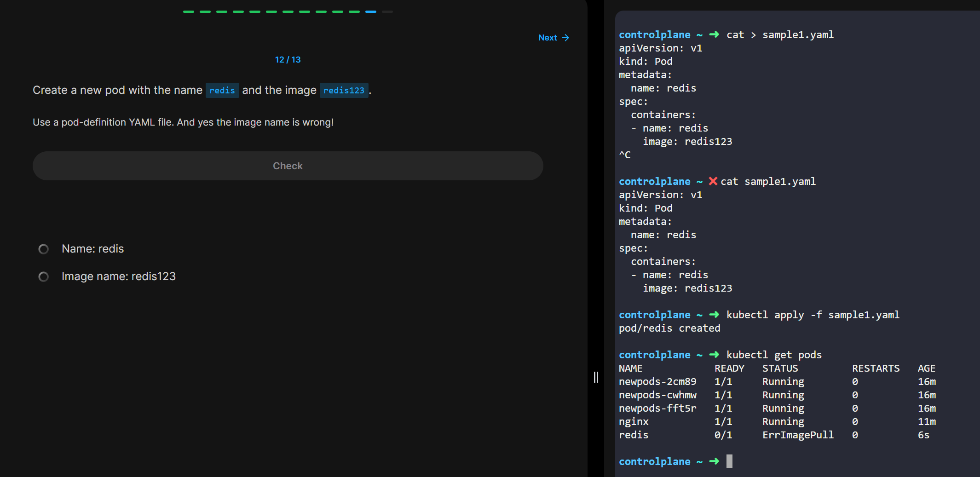Click 'pod/redis created' output line
Viewport: 980px width, 477px height.
(x=669, y=328)
